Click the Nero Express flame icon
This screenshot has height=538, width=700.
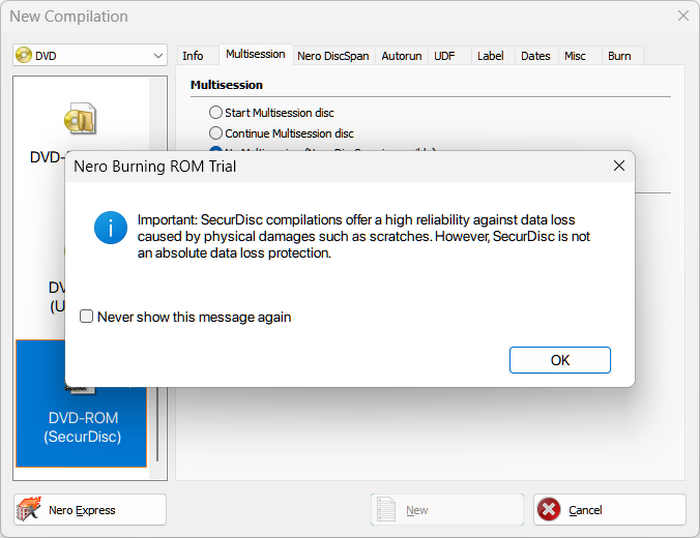(29, 509)
